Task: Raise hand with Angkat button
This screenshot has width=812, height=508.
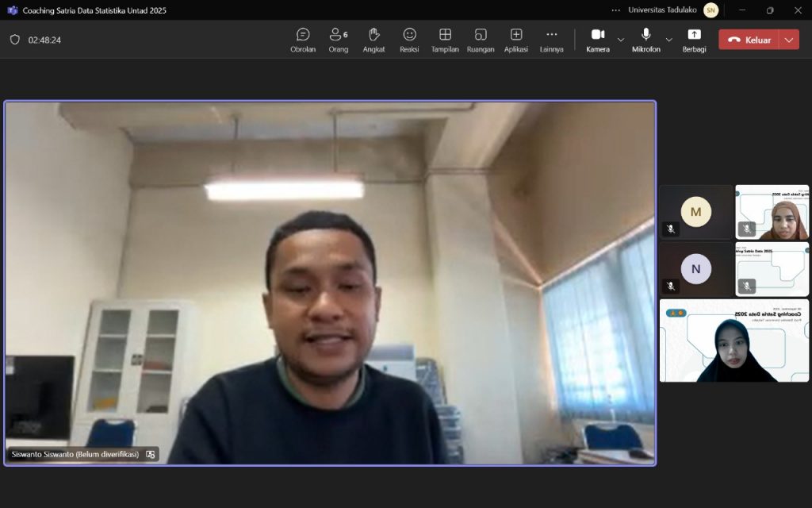Action: coord(373,40)
